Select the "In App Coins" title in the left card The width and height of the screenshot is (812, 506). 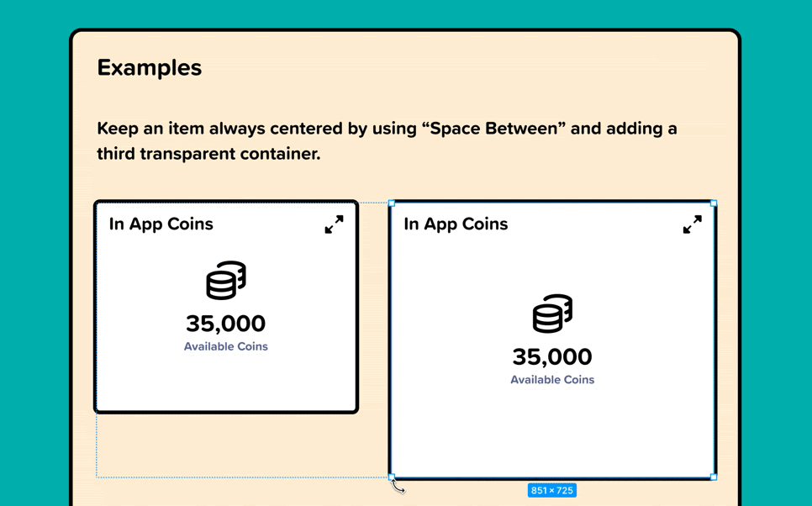tap(161, 224)
